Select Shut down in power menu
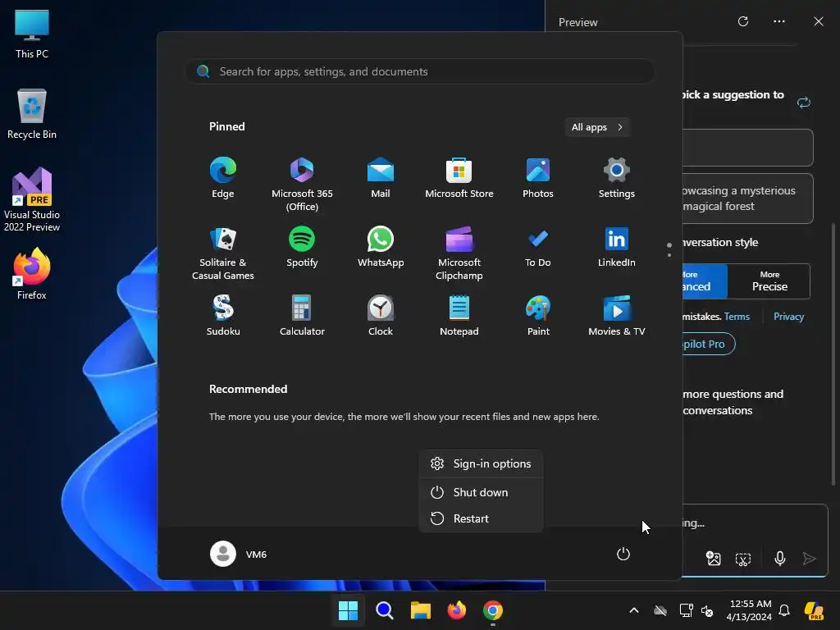The height and width of the screenshot is (630, 840). 481,492
